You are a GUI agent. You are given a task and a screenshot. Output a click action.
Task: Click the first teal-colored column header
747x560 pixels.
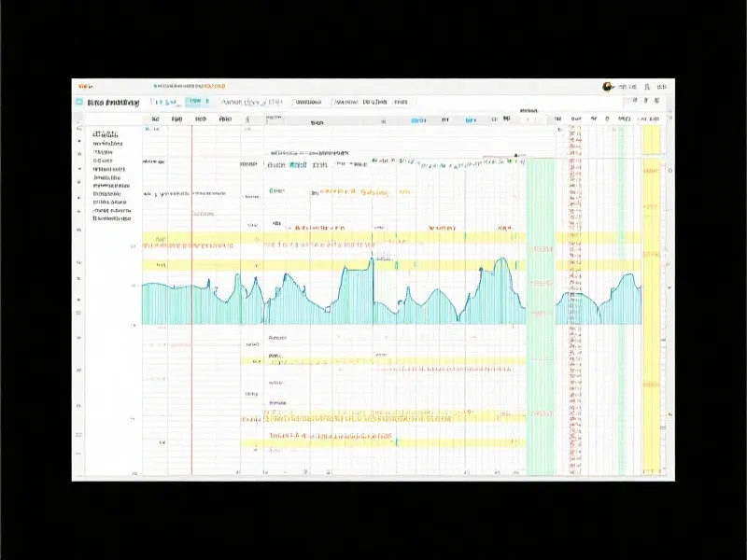tap(418, 120)
